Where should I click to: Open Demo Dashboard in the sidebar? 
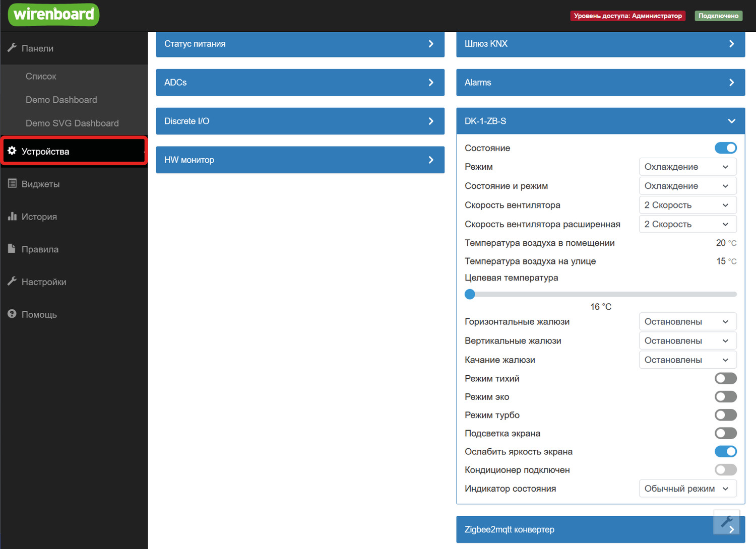pyautogui.click(x=61, y=100)
